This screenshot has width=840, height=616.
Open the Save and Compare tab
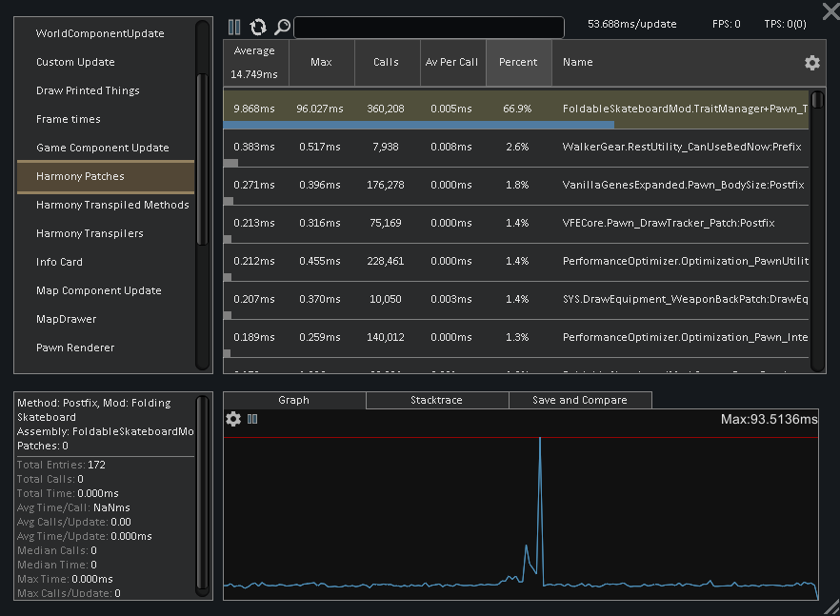click(x=580, y=400)
